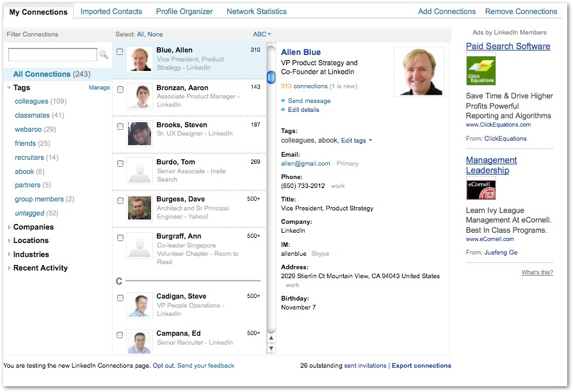Image resolution: width=573 pixels, height=392 pixels.
Task: Expand the Industries filter section
Action: tap(9, 255)
